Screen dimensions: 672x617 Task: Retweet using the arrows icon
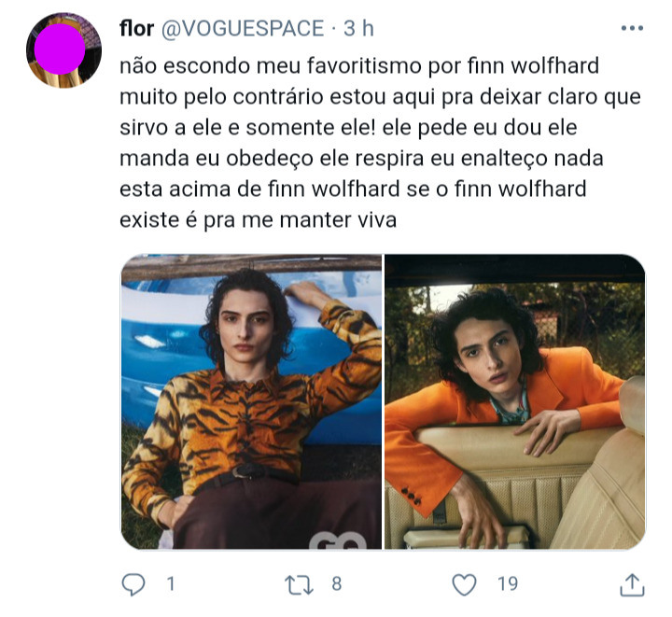300,584
